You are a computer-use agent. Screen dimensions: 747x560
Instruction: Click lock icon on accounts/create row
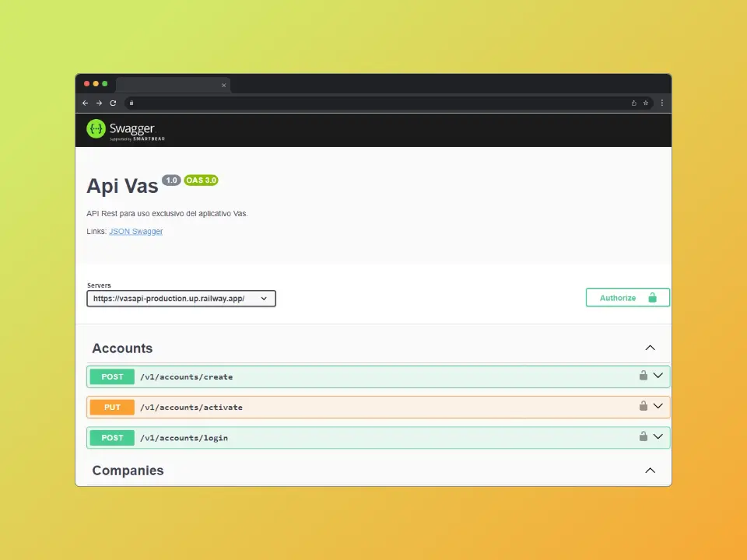point(644,376)
